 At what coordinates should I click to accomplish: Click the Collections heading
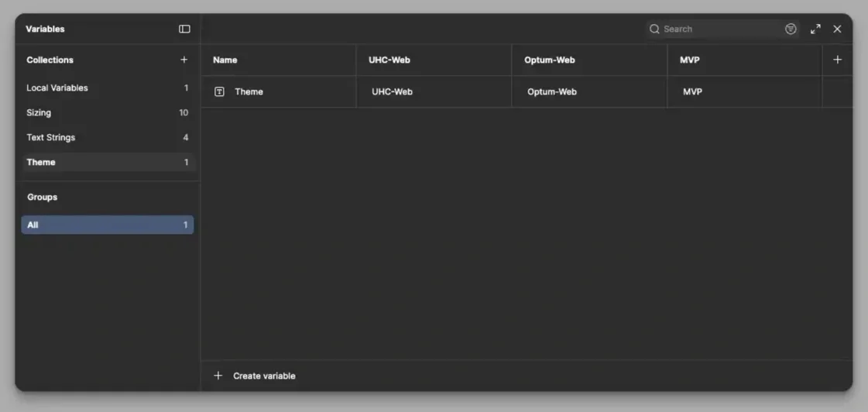pyautogui.click(x=50, y=60)
